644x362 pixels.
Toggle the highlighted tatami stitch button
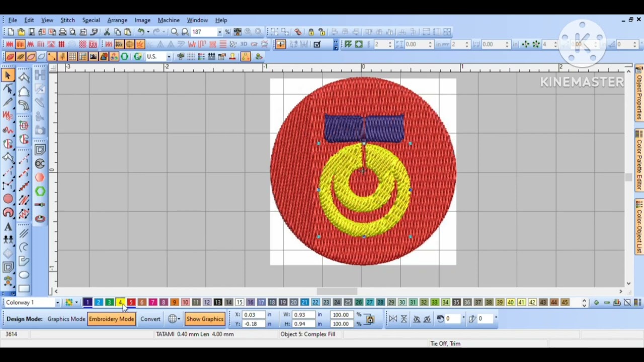pos(20,44)
